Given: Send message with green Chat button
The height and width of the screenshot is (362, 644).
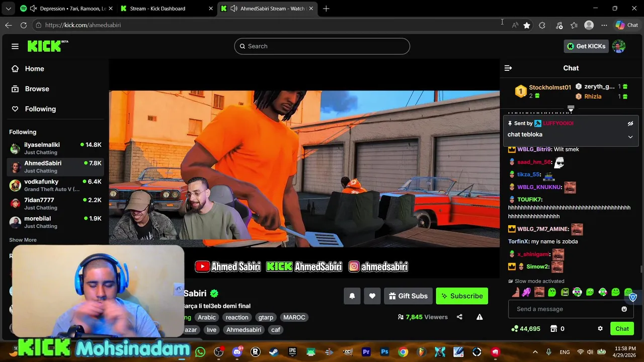Looking at the screenshot, I should (x=622, y=329).
